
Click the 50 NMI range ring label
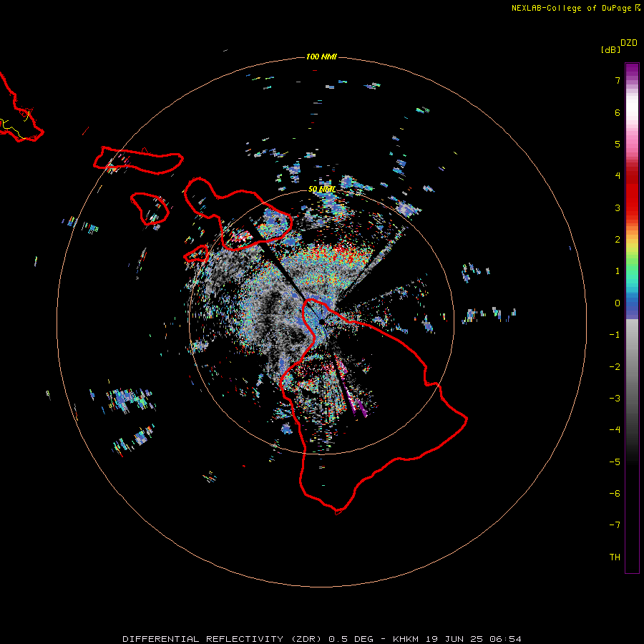(321, 190)
